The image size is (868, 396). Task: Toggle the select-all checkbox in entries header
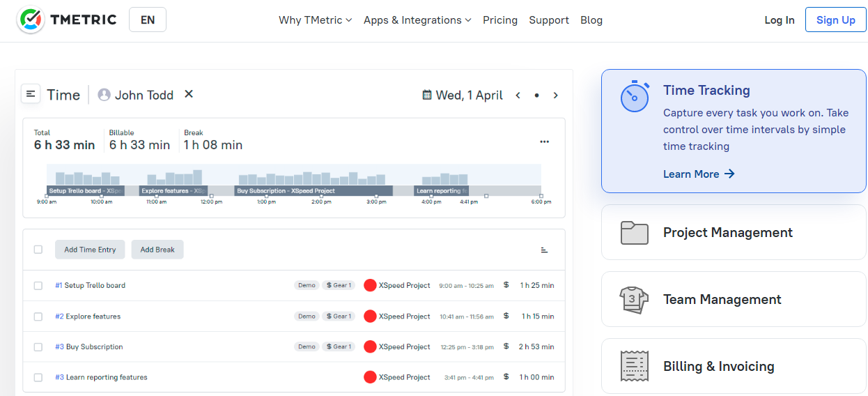click(38, 250)
